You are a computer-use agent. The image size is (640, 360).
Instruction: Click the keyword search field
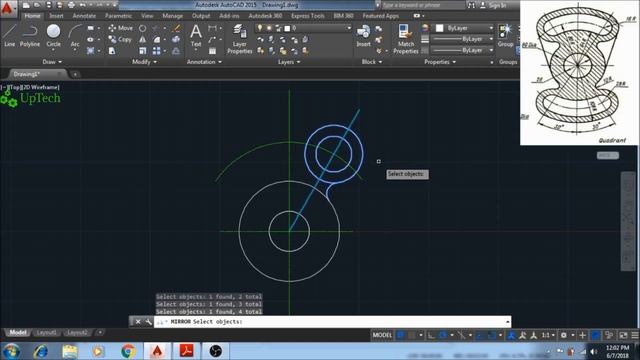click(x=423, y=5)
